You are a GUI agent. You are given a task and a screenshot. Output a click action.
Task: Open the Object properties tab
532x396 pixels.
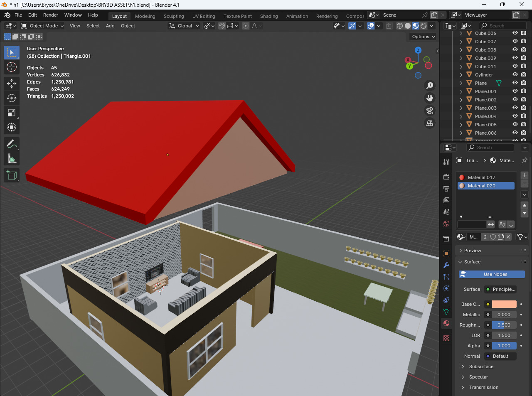tap(446, 253)
